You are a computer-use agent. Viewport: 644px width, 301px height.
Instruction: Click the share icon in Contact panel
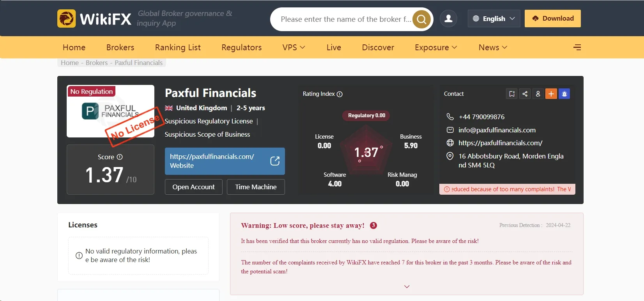pos(525,94)
